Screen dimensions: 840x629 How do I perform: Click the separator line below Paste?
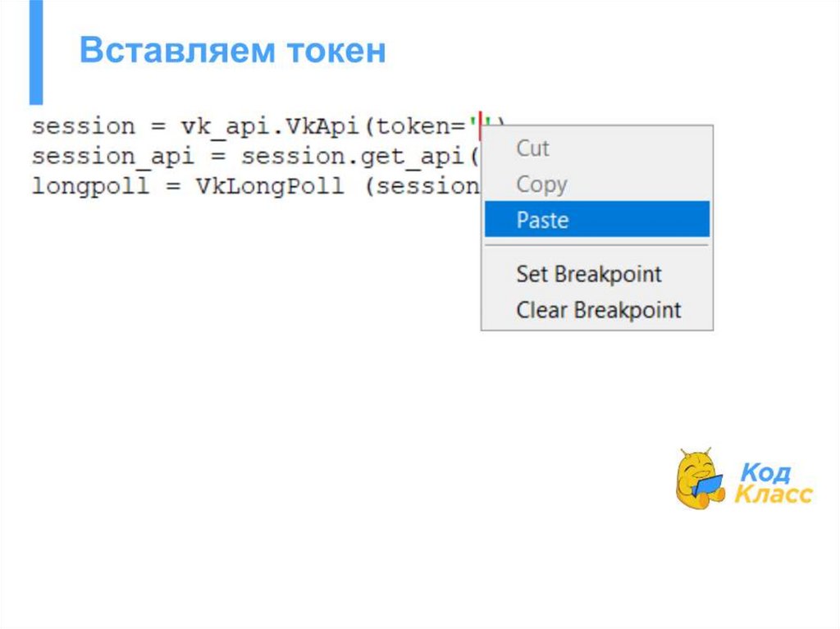596,245
